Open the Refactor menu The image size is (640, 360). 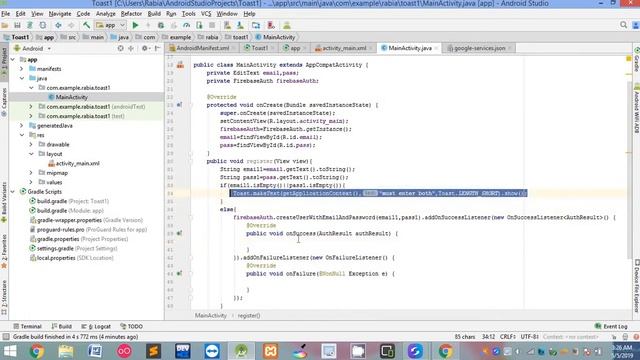tap(131, 14)
